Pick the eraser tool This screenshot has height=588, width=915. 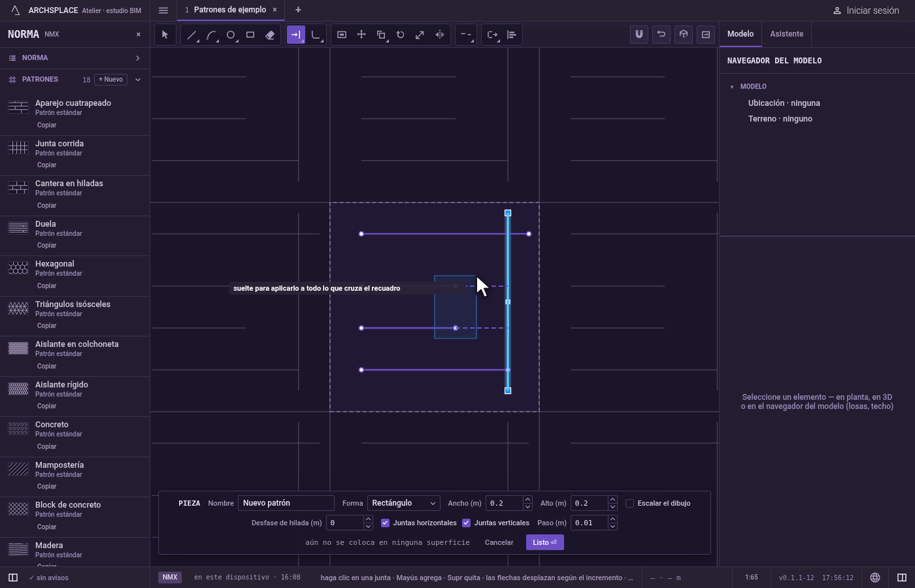coord(270,35)
